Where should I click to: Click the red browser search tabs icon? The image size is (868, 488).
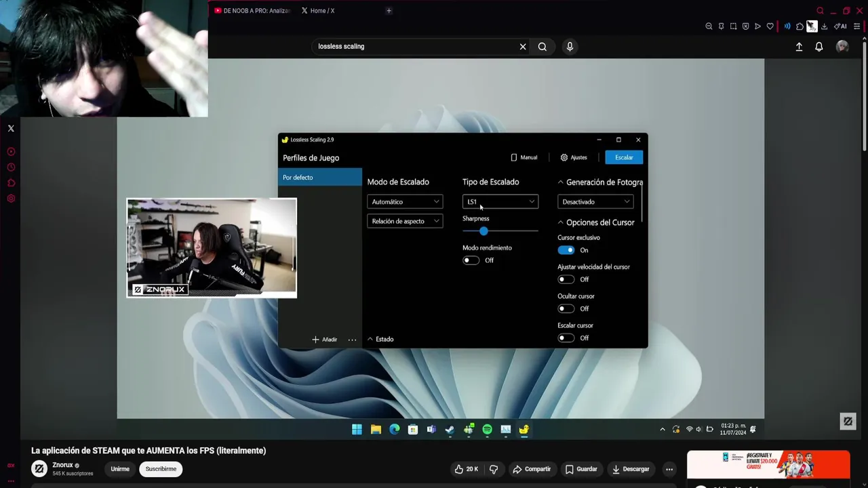[x=820, y=10]
